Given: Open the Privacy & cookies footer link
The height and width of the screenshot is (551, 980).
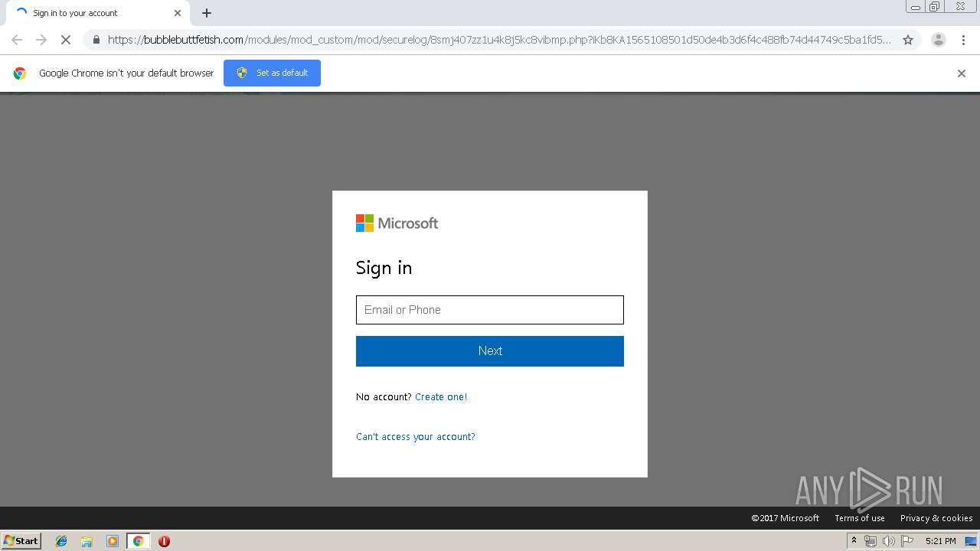Looking at the screenshot, I should click(936, 518).
